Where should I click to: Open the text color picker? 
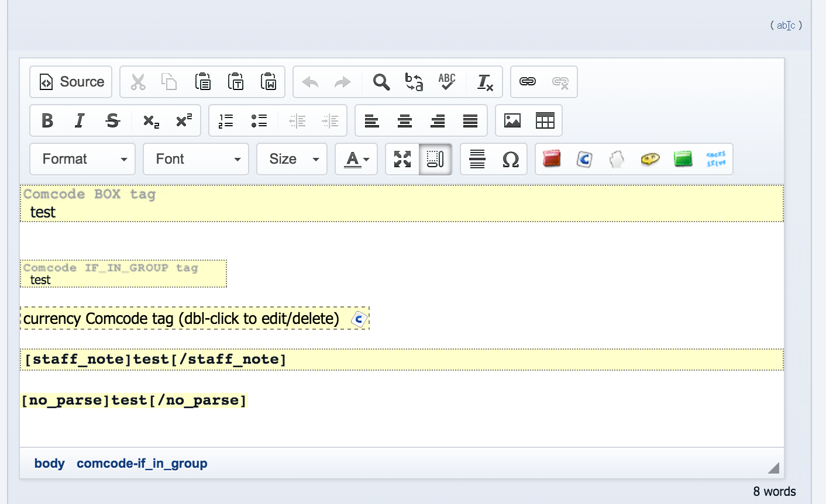pyautogui.click(x=356, y=159)
